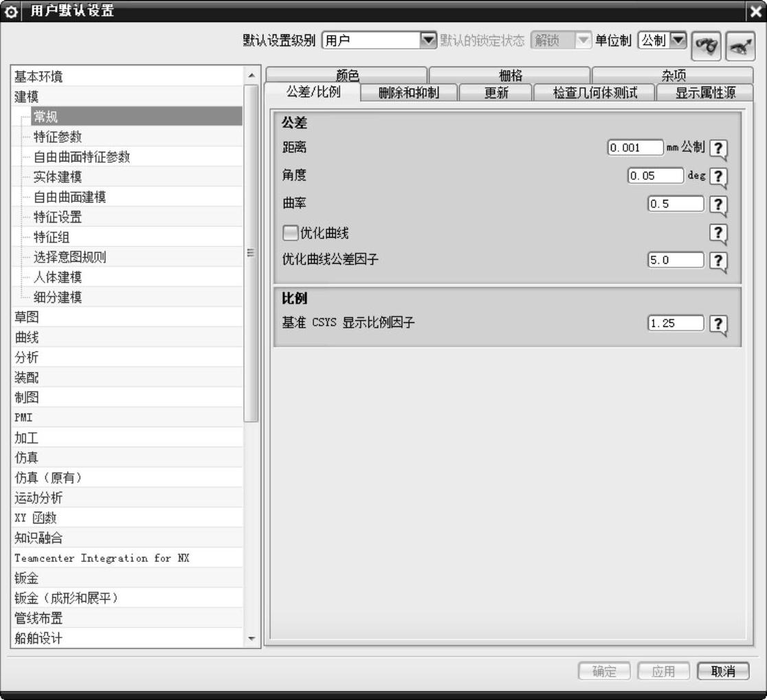This screenshot has height=700, width=767.
Task: Select 装配 category
Action: coord(126,377)
